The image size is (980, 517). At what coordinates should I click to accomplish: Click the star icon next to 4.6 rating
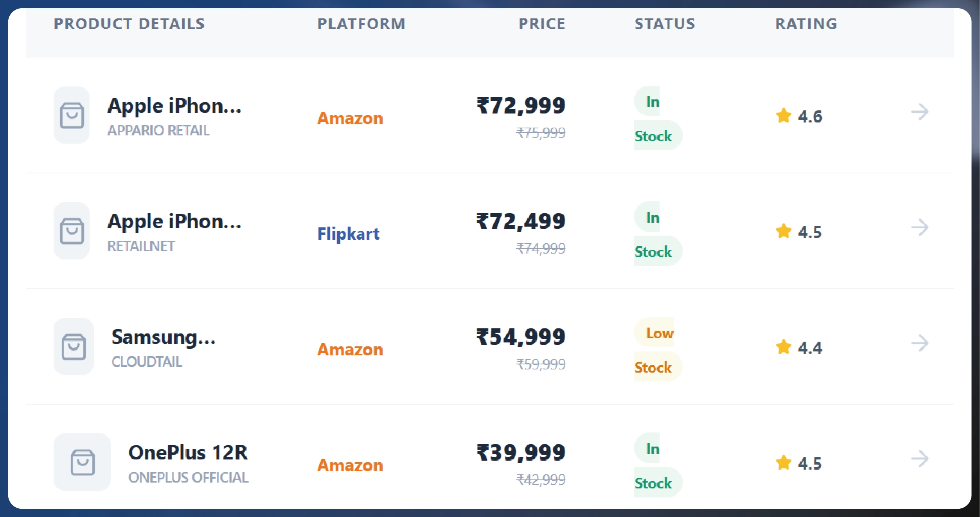[784, 116]
